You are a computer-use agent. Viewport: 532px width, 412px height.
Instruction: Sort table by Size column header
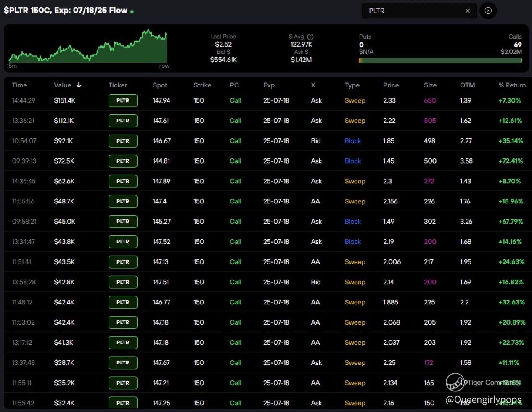tap(430, 85)
